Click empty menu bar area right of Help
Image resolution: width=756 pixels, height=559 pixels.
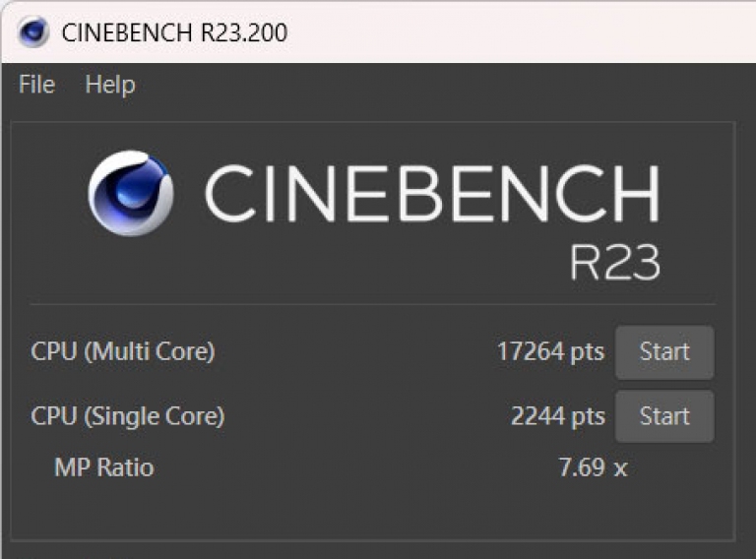443,85
